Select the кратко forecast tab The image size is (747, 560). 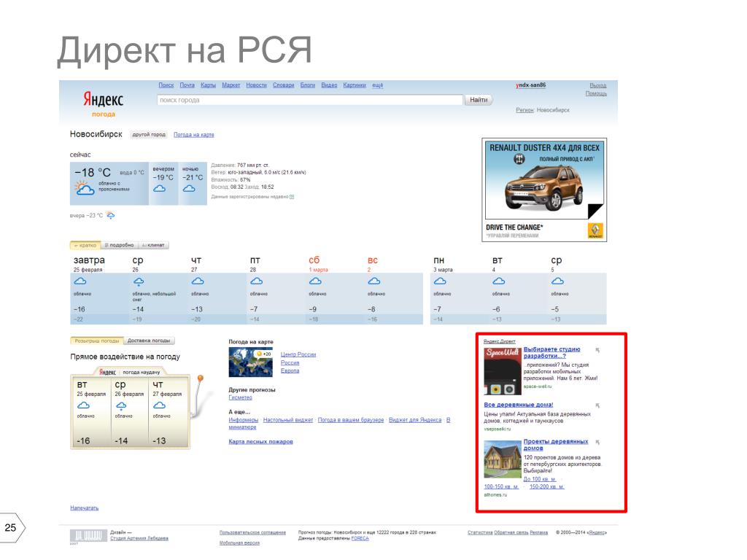(85, 245)
